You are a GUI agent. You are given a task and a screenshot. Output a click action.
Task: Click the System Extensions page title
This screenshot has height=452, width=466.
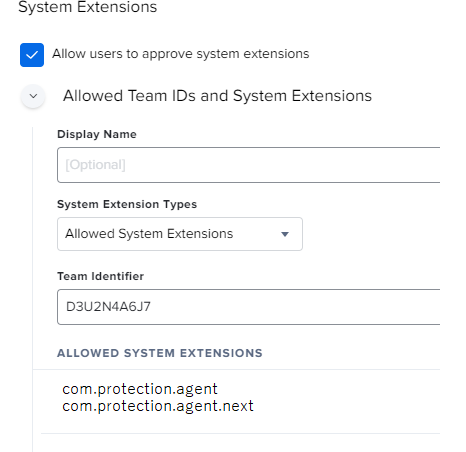click(88, 7)
